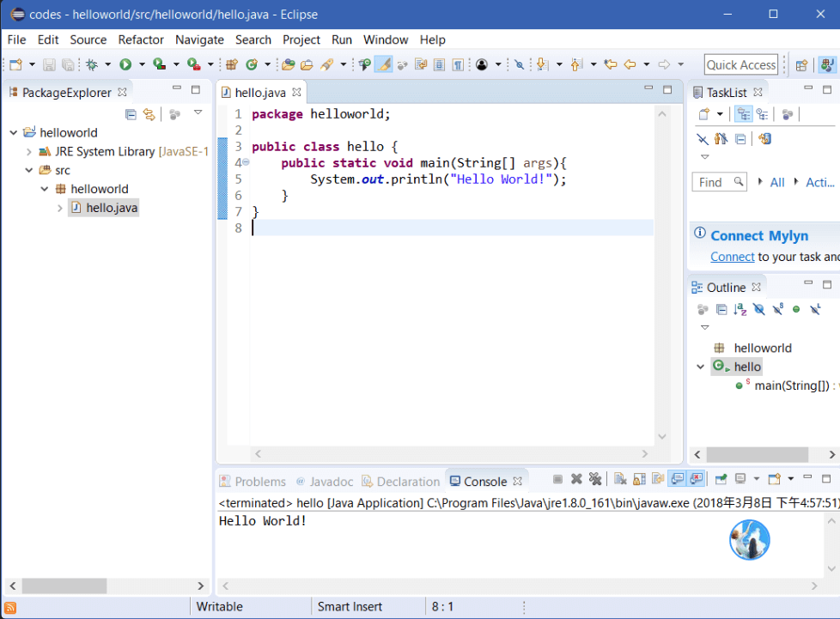The height and width of the screenshot is (619, 840).
Task: Click the Quick Access search field
Action: coord(741,64)
